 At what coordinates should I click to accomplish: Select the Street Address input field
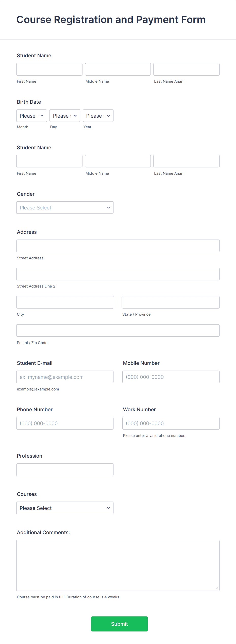coord(118,246)
